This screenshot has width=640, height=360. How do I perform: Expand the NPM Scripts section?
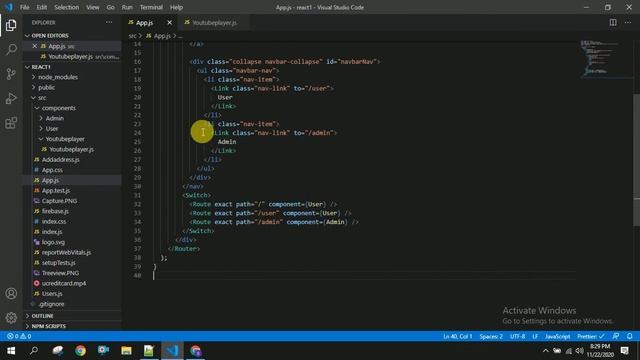click(49, 326)
